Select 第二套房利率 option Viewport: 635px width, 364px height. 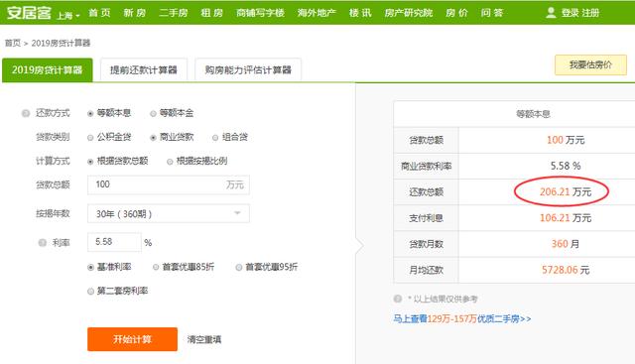pos(90,292)
